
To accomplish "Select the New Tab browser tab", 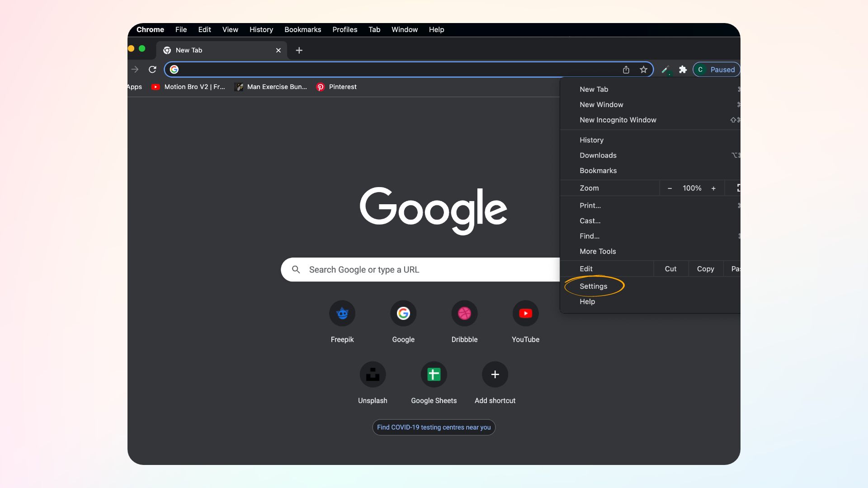I will click(x=222, y=50).
